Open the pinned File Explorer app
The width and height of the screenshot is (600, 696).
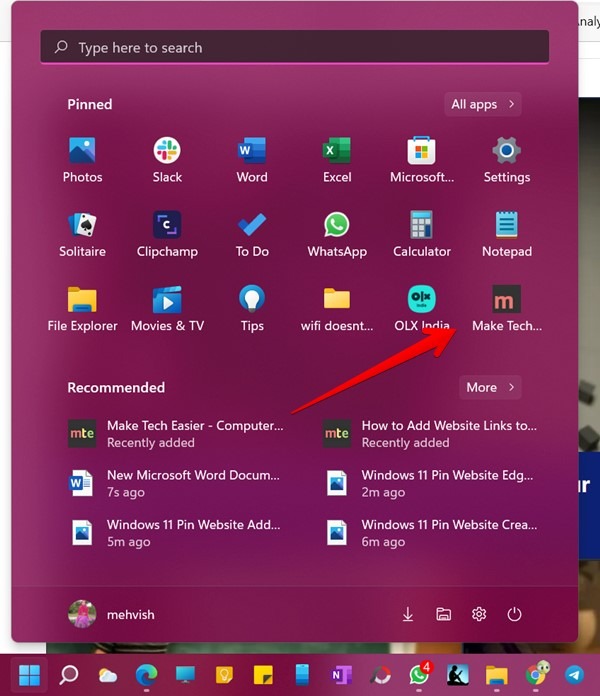coord(83,308)
